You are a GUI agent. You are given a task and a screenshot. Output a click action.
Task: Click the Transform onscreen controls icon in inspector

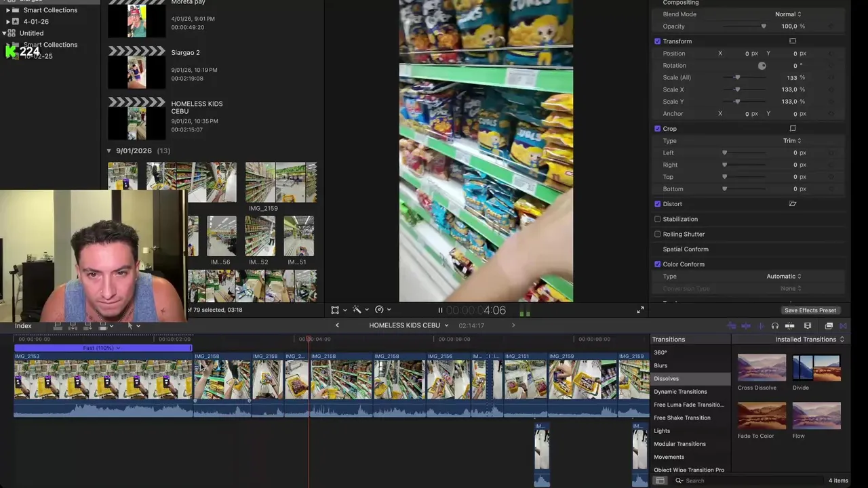(793, 41)
